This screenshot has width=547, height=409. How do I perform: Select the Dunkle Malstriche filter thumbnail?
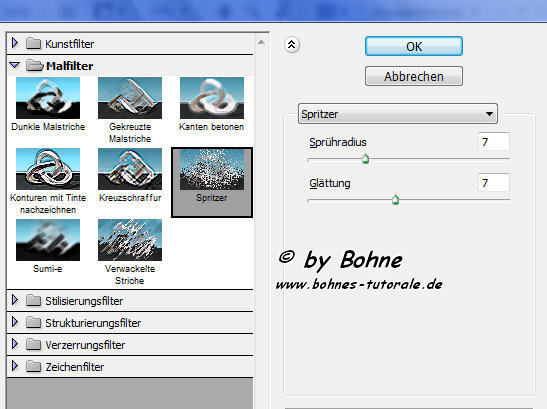[x=48, y=98]
